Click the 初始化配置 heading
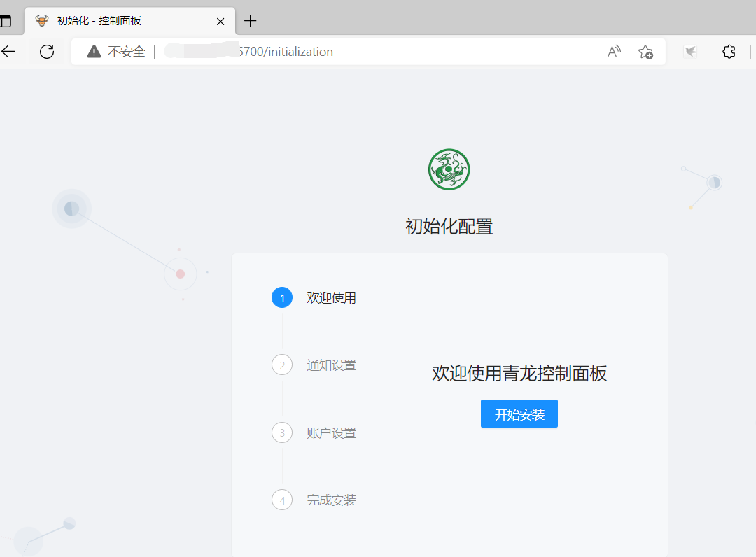 [449, 227]
